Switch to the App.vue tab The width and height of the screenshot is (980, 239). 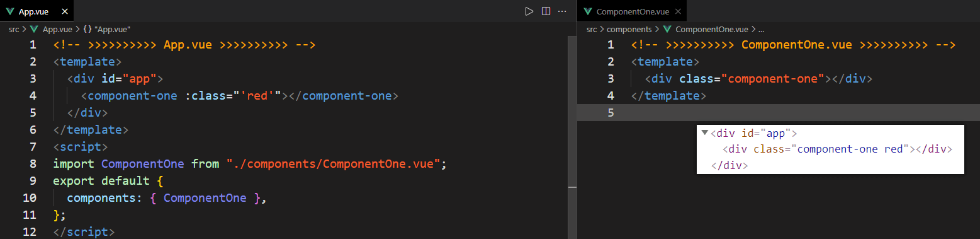coord(37,11)
